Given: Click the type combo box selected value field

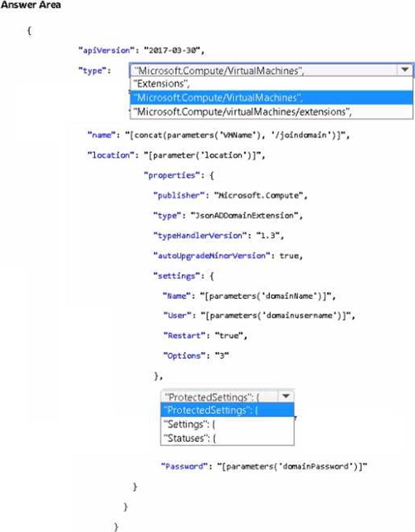Looking at the screenshot, I should (263, 70).
